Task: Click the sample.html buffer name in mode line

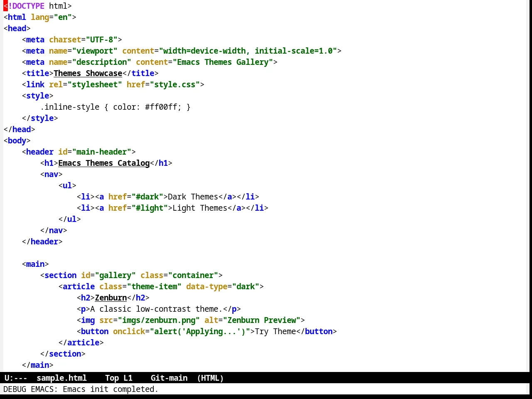Action: point(62,378)
